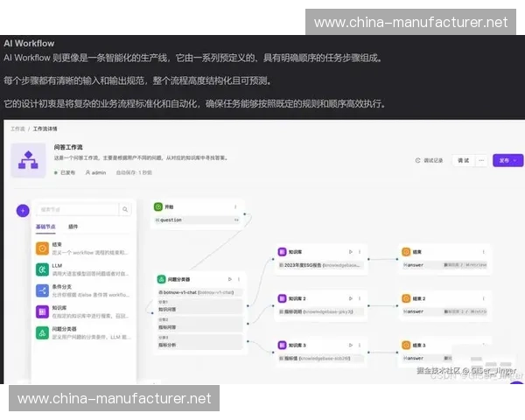Click the 工作流详情 breadcrumb item

(x=45, y=129)
